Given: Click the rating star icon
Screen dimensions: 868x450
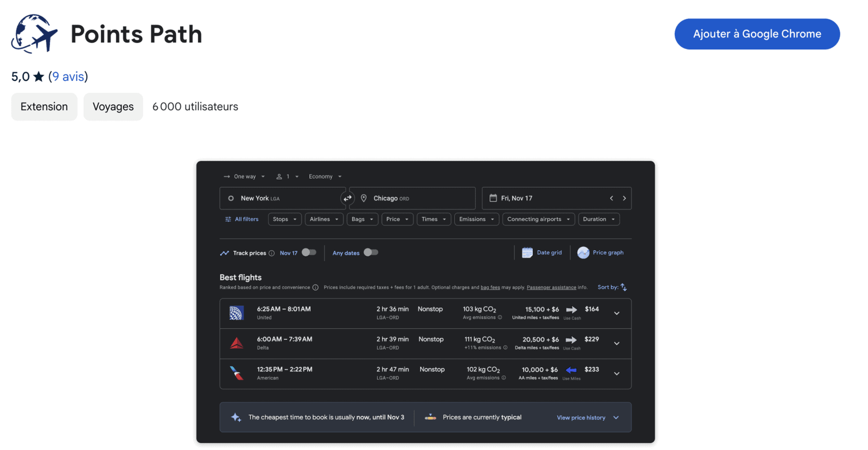Looking at the screenshot, I should pyautogui.click(x=39, y=77).
